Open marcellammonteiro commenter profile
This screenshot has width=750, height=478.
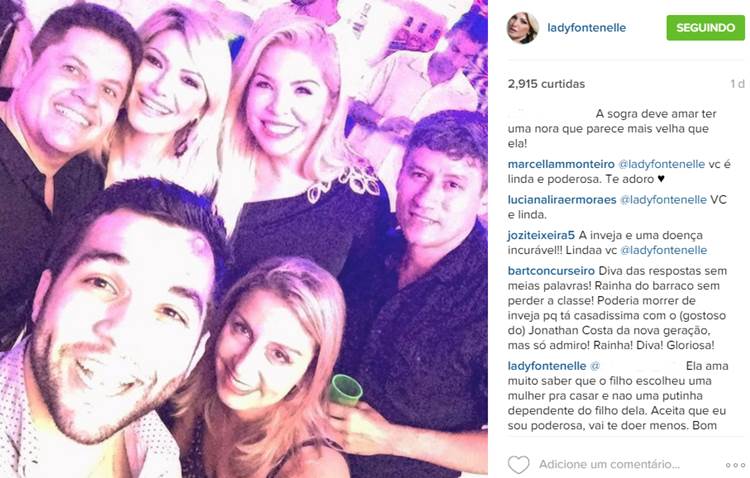(x=561, y=164)
